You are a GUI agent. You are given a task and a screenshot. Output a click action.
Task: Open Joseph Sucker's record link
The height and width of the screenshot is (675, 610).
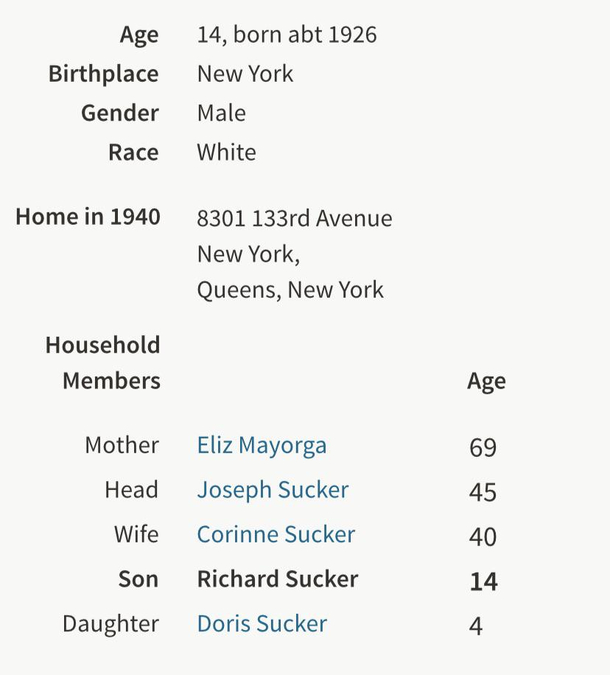pyautogui.click(x=272, y=490)
